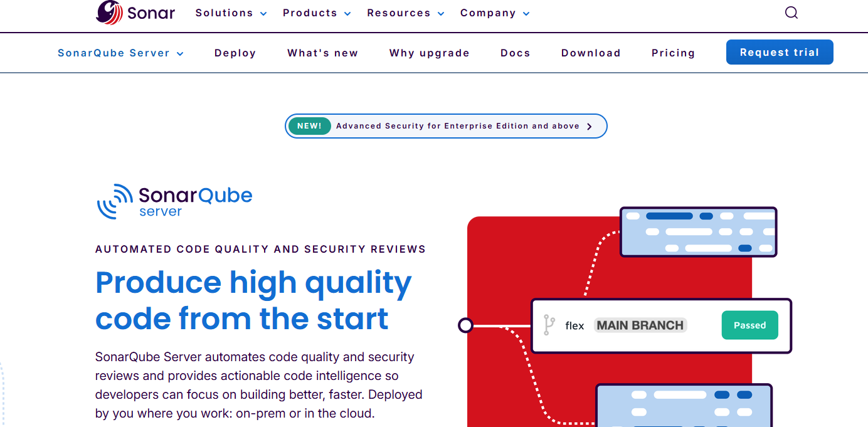The width and height of the screenshot is (868, 427).
Task: Click the Request trial button
Action: tap(780, 52)
